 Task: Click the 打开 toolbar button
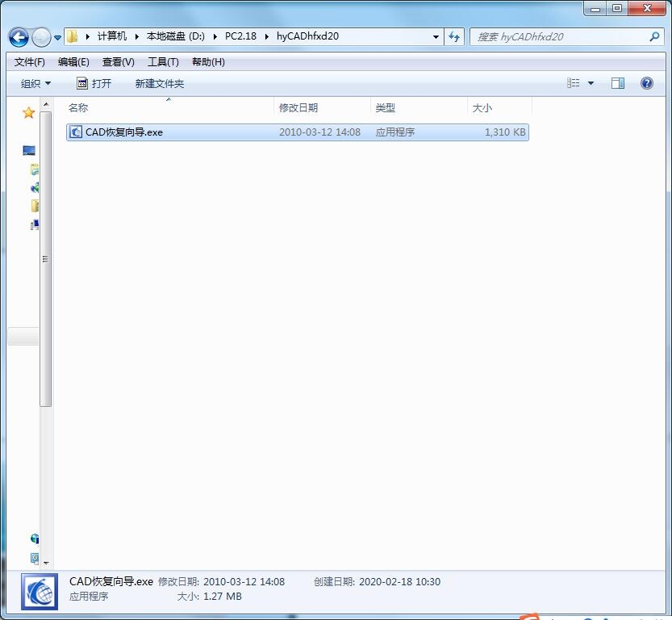click(x=94, y=84)
